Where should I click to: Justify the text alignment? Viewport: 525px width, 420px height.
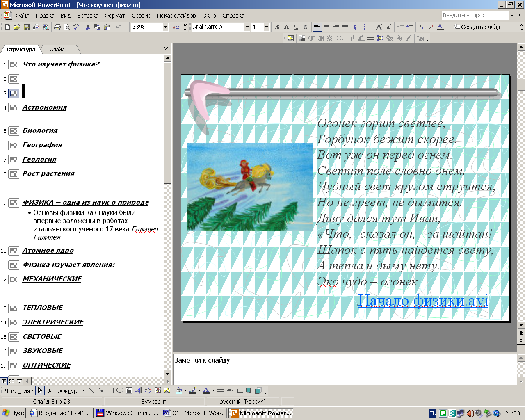[345, 27]
